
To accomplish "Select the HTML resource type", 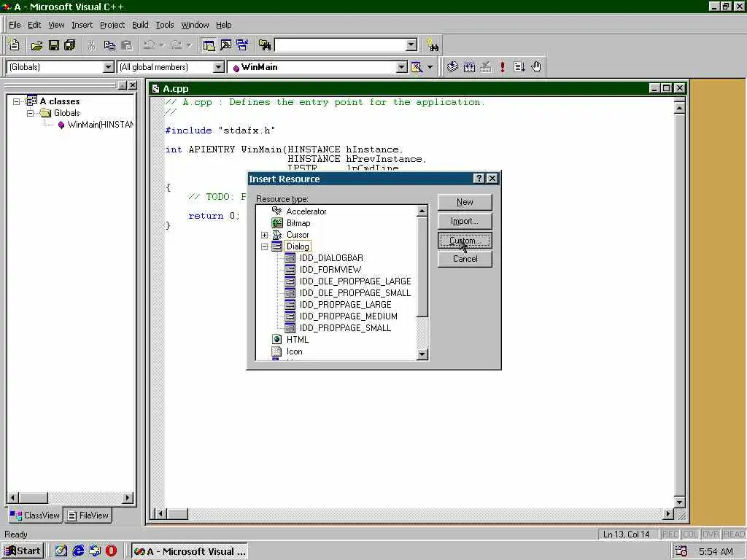I will point(298,340).
